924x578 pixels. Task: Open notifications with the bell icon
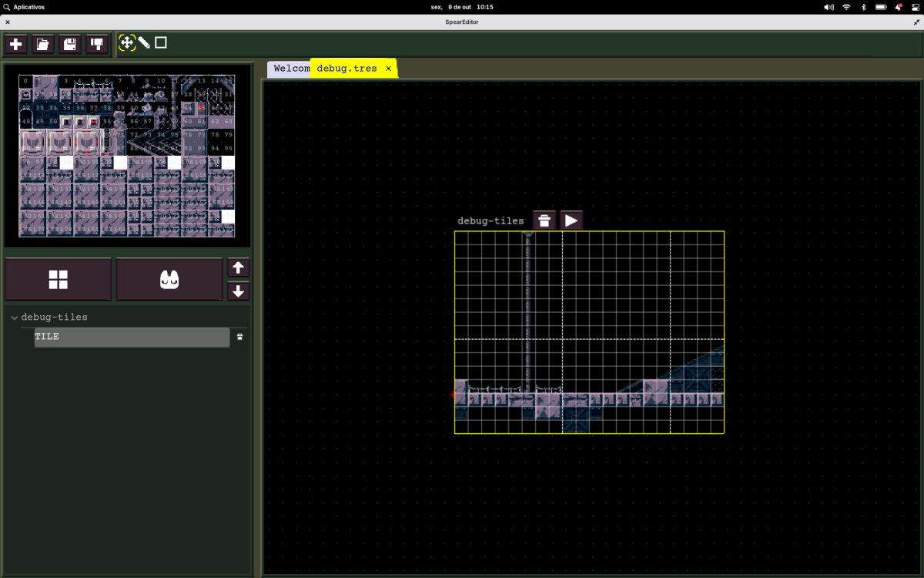898,7
